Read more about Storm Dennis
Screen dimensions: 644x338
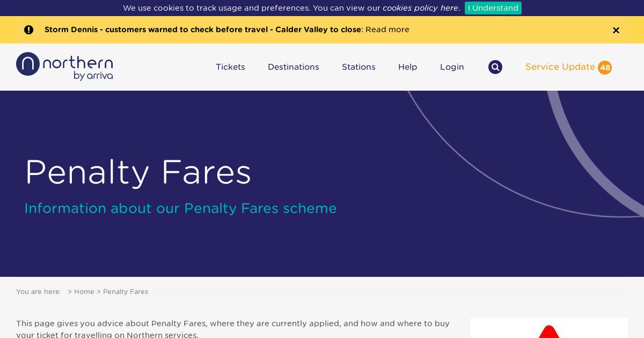387,30
